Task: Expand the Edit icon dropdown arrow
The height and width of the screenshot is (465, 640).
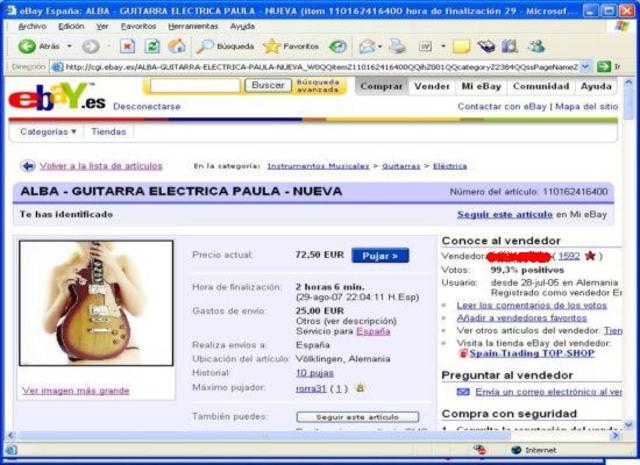Action: [x=443, y=47]
